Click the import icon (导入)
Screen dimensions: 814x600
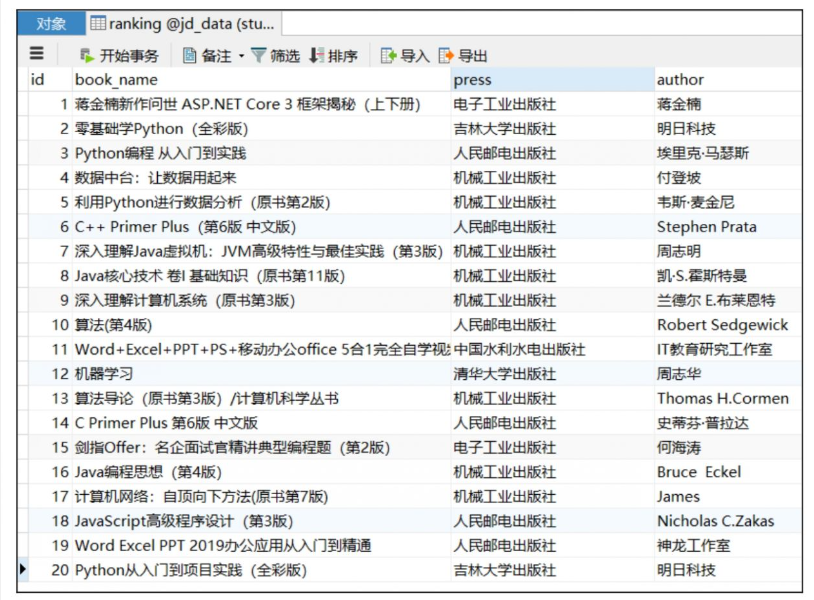[389, 55]
